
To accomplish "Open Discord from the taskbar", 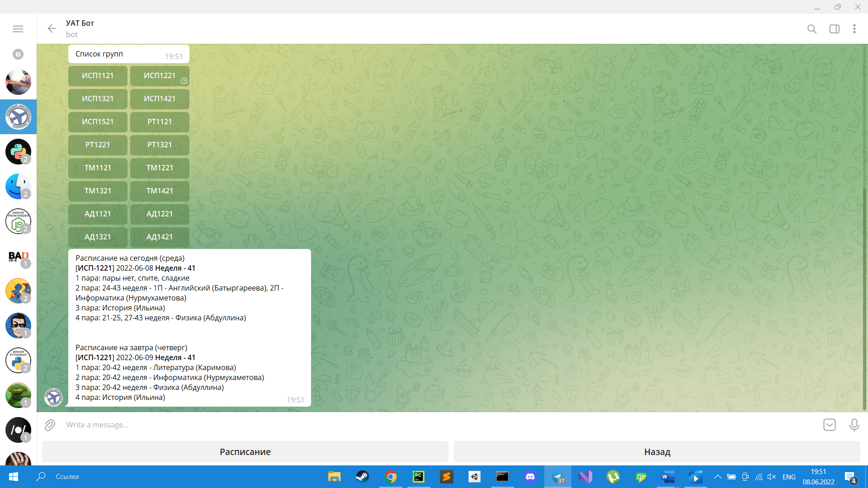I will (x=530, y=477).
